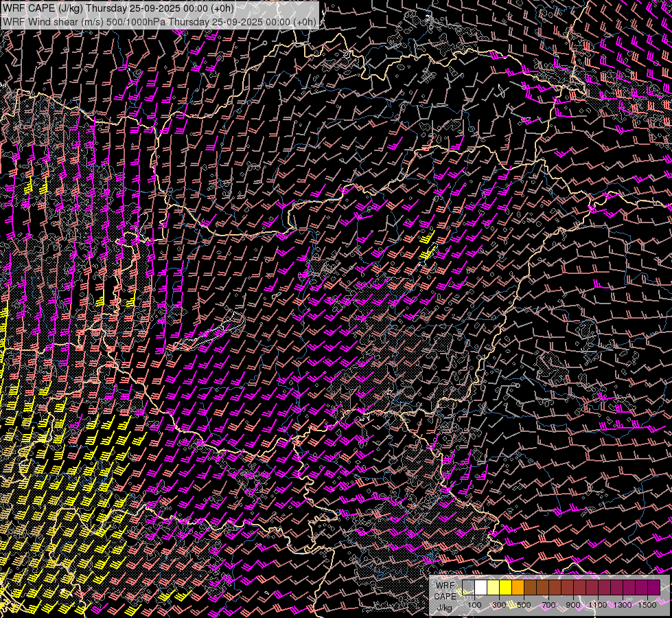
Task: Click the first brown swatch after orange
Action: click(x=531, y=587)
